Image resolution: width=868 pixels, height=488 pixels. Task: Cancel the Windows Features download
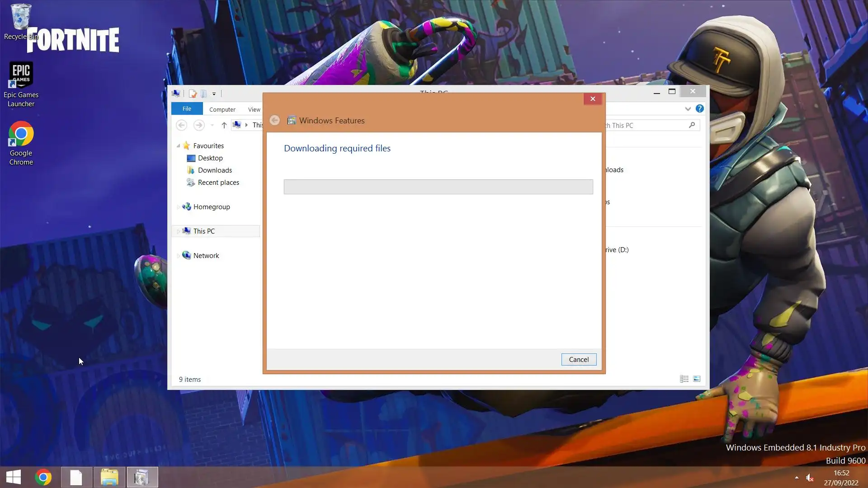click(579, 359)
